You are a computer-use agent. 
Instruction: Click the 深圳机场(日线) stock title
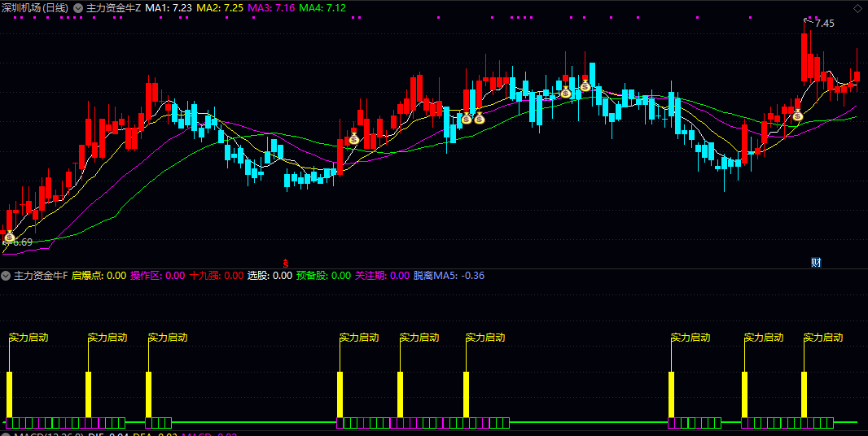tap(35, 7)
